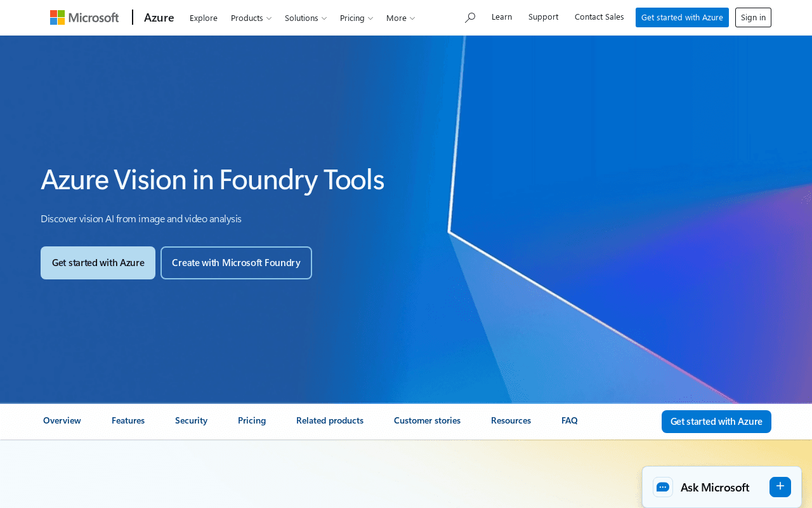The height and width of the screenshot is (508, 812).
Task: Expand the More dropdown
Action: (x=400, y=18)
